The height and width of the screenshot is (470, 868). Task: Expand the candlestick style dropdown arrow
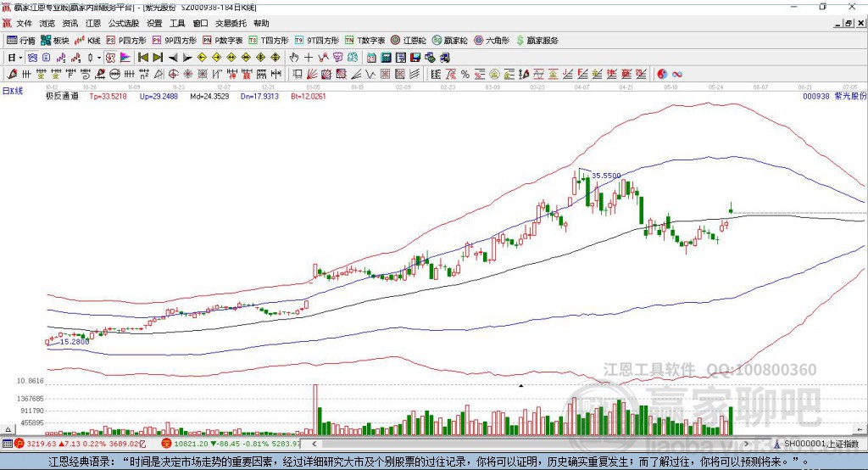pyautogui.click(x=99, y=58)
